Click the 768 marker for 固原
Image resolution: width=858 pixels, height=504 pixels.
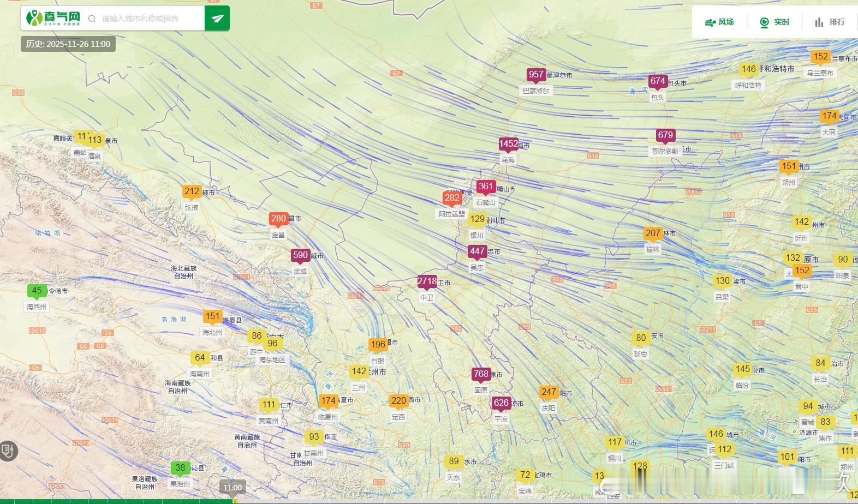point(481,375)
